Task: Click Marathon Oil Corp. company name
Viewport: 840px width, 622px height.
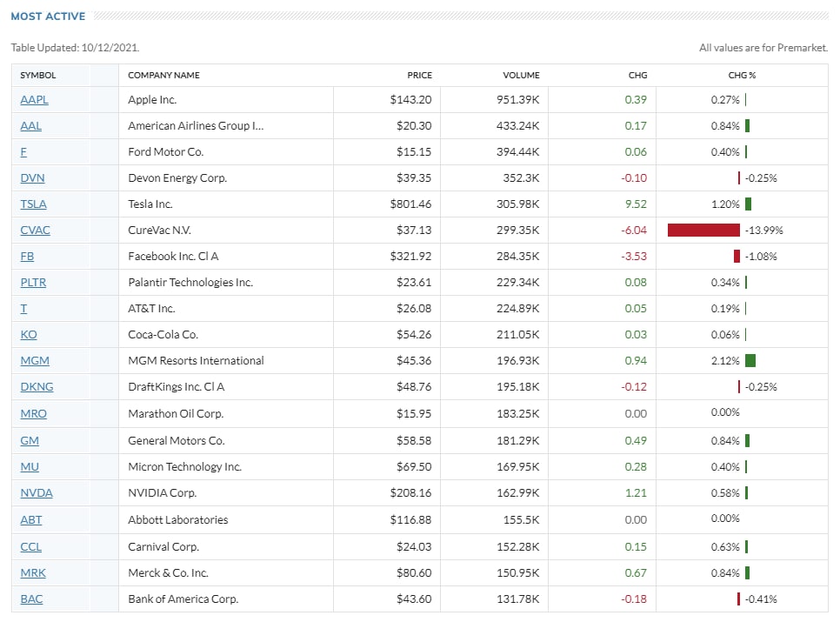Action: click(176, 413)
